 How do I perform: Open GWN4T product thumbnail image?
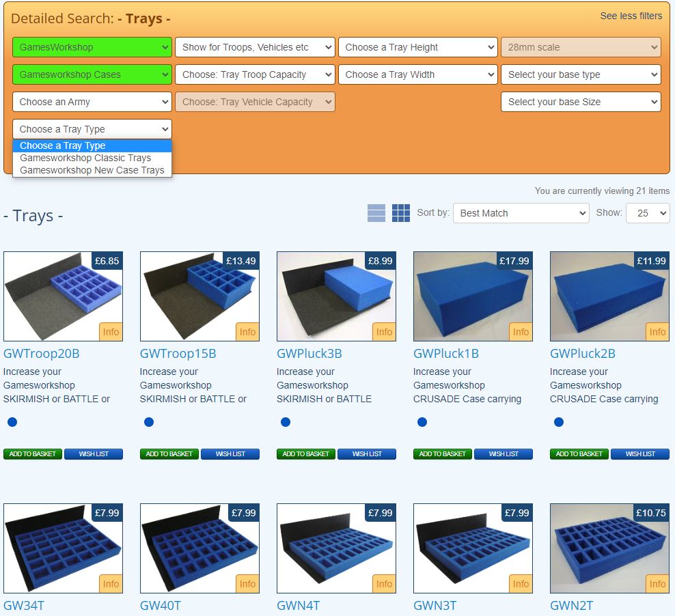click(336, 548)
